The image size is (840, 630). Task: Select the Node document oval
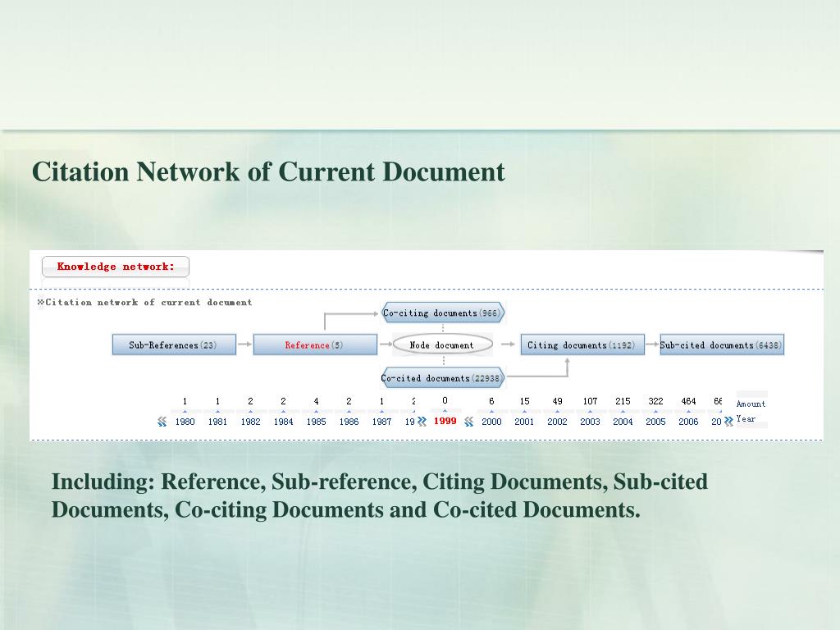442,345
